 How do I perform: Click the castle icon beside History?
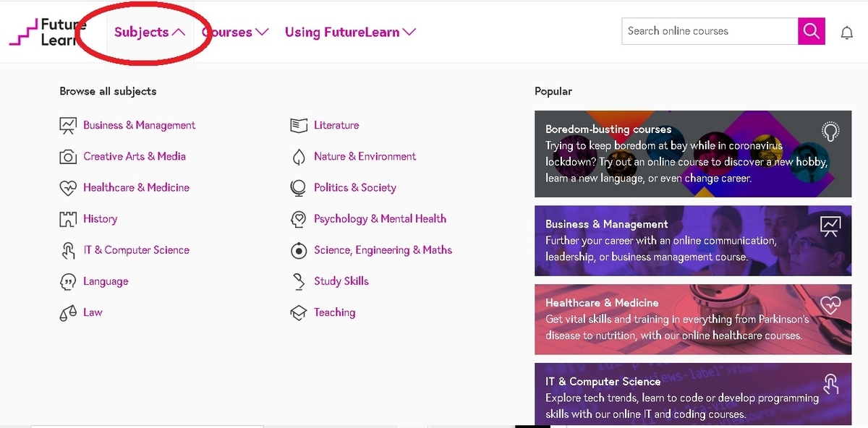(x=68, y=219)
